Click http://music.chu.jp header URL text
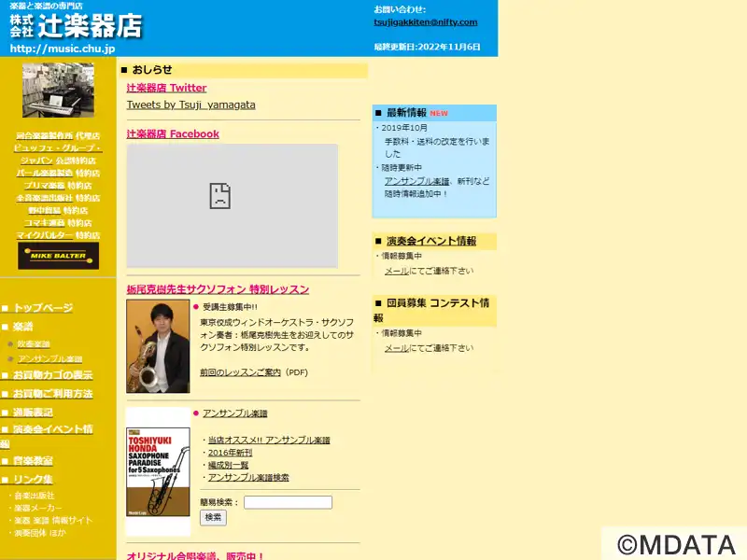747x560 pixels. click(x=63, y=49)
